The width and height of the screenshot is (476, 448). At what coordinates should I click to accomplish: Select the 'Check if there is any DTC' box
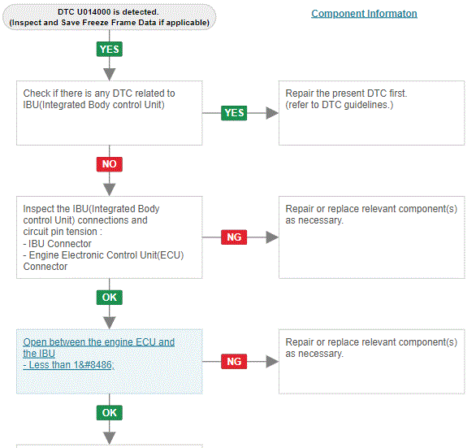pyautogui.click(x=110, y=113)
